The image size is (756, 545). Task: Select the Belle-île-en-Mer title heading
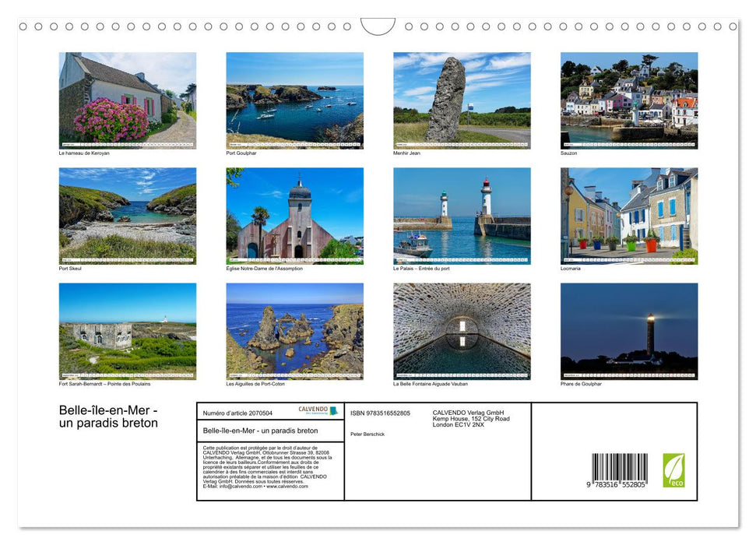108,414
